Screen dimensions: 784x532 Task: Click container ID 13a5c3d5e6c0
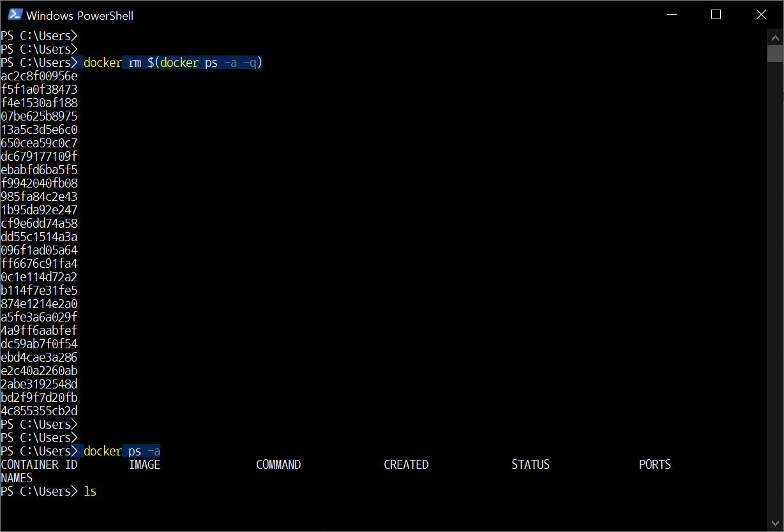pyautogui.click(x=40, y=129)
